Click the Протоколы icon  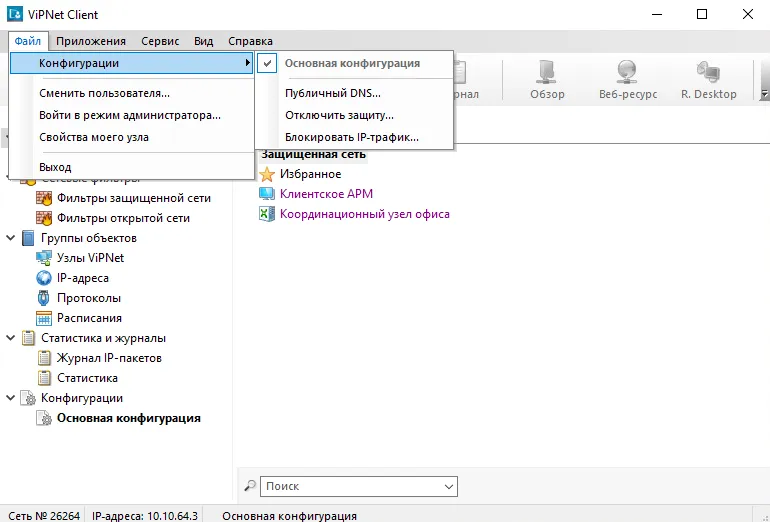pos(44,298)
